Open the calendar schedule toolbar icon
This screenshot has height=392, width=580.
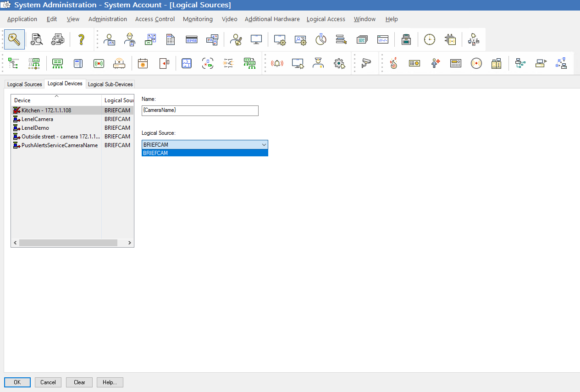143,63
